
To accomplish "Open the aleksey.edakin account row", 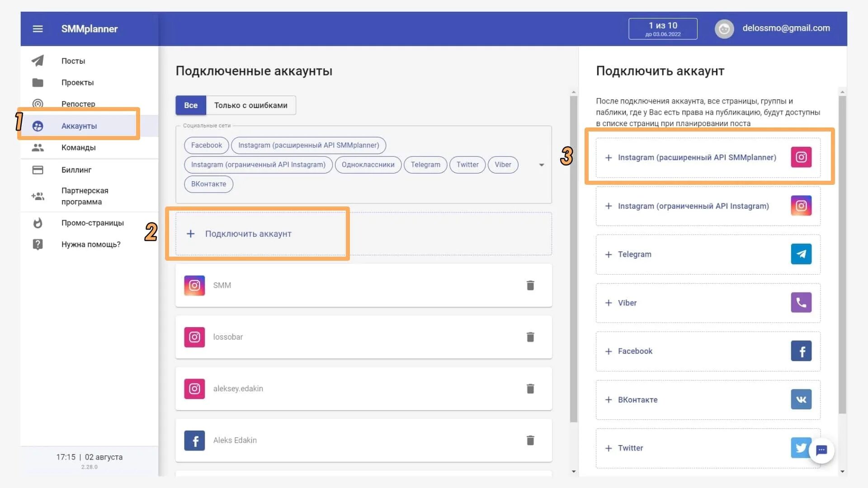I will click(363, 389).
